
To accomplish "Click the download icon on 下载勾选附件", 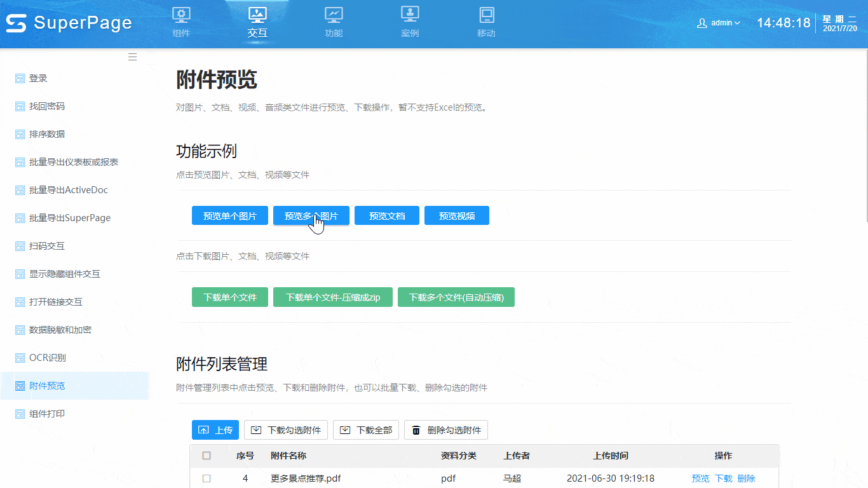I will point(257,430).
